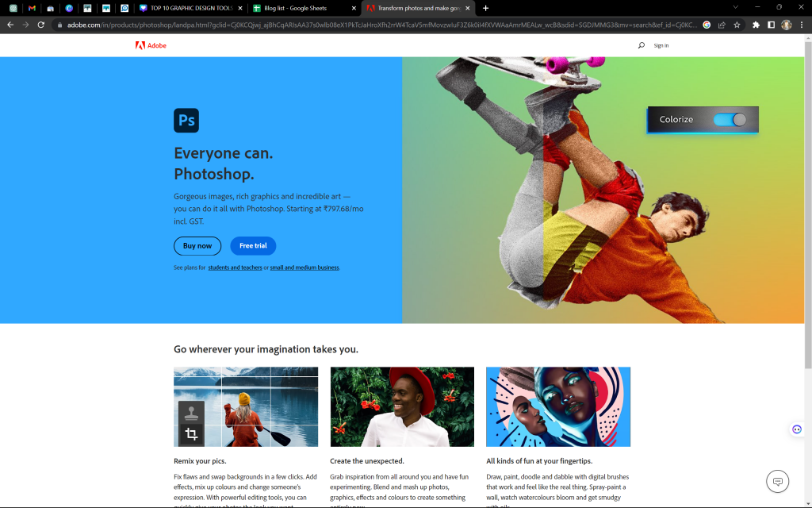Click the 'Colorize' label text
This screenshot has width=812, height=508.
[x=676, y=120]
